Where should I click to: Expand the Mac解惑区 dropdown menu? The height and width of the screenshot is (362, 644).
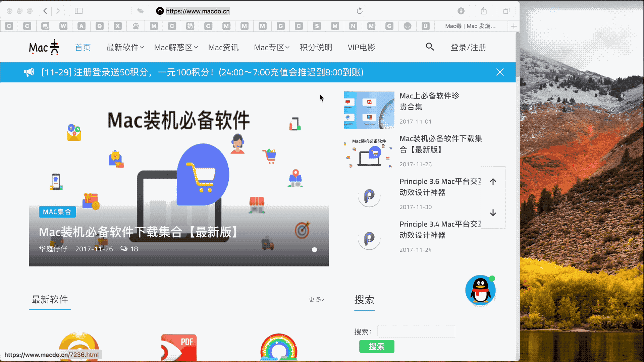coord(175,47)
